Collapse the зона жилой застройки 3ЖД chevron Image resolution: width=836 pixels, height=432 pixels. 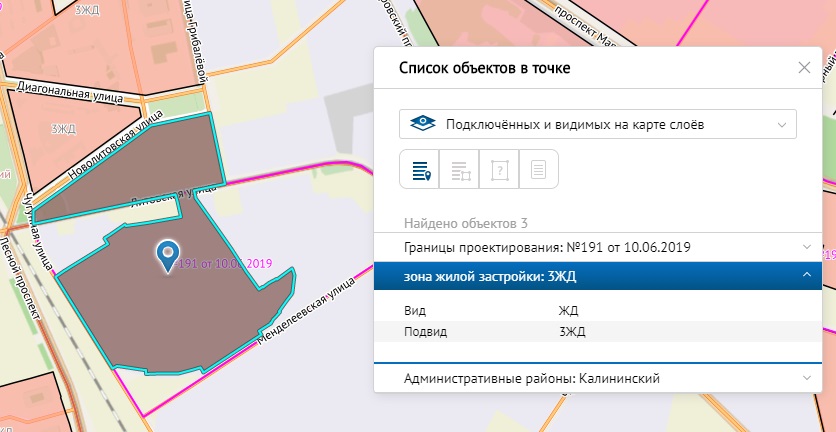806,277
